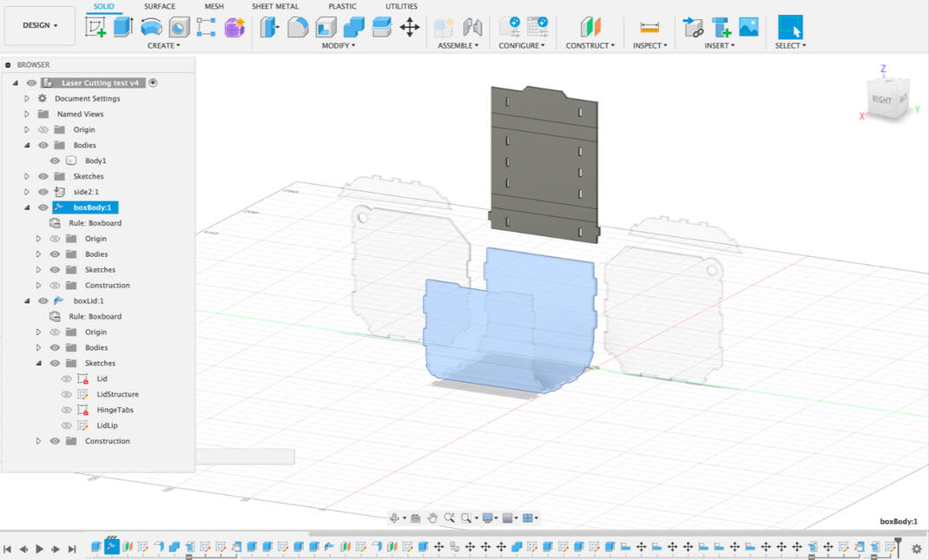Click the Pan hand tool in navigation bar
929x560 pixels.
(432, 518)
